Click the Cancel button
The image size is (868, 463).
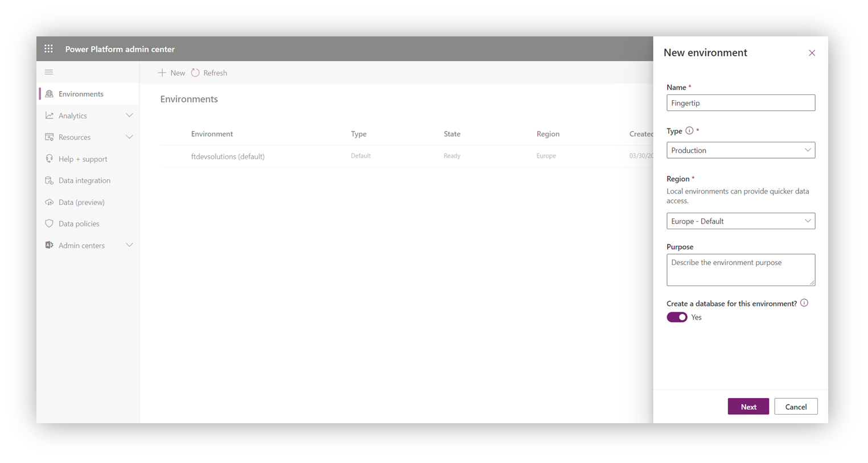(x=796, y=407)
